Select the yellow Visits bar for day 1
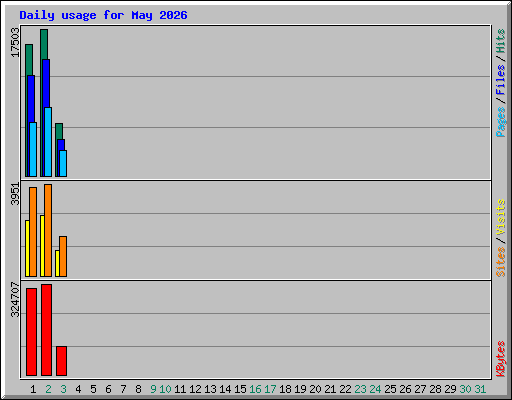The image size is (512, 400). [x=27, y=248]
